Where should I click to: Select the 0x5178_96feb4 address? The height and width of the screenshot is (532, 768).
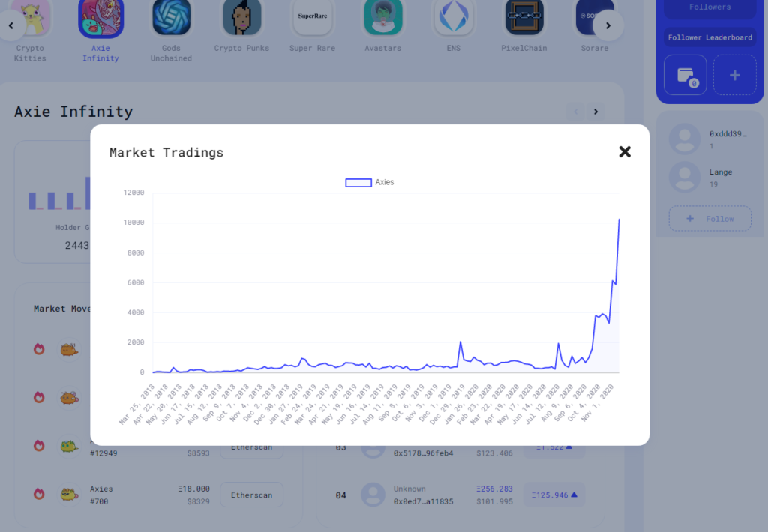coord(423,453)
